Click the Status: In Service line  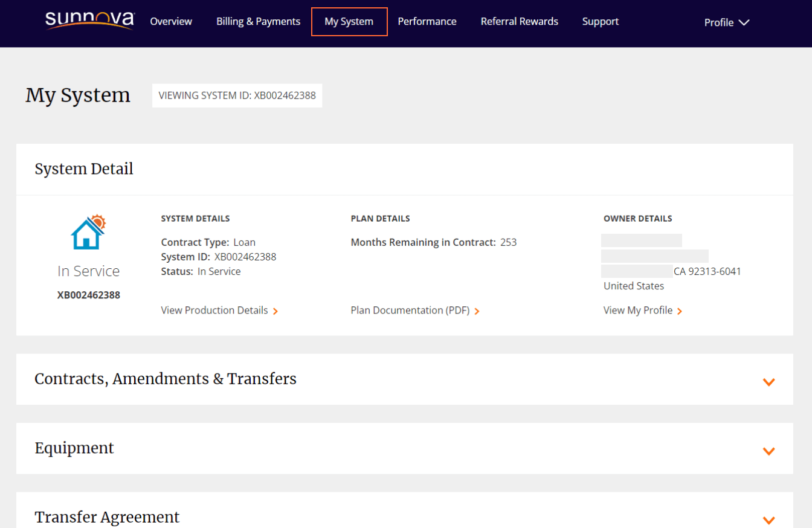point(201,271)
